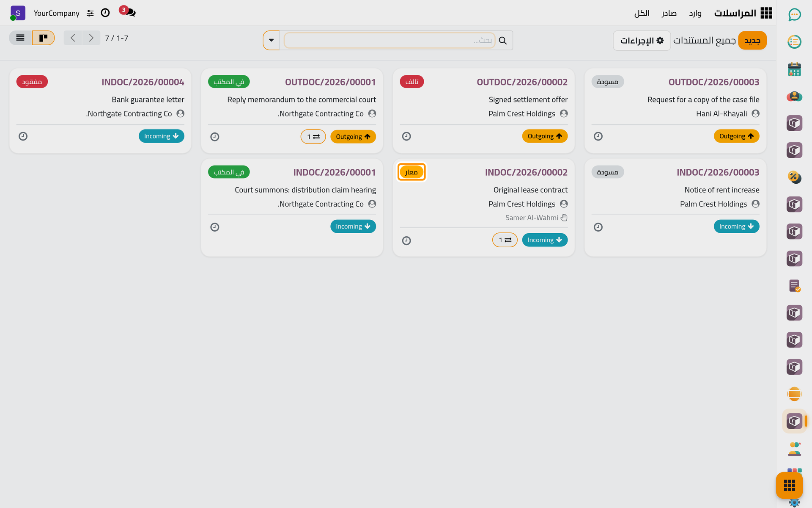Click 'Samer Al-Wahmi' borrower name
The image size is (812, 508).
532,218
